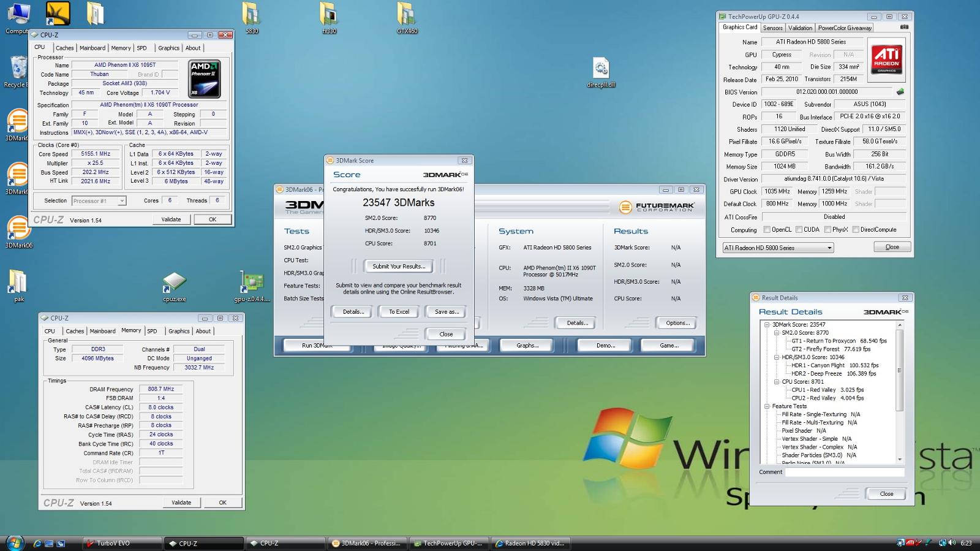Switch to Caches tab in top CPU-Z

[64, 48]
